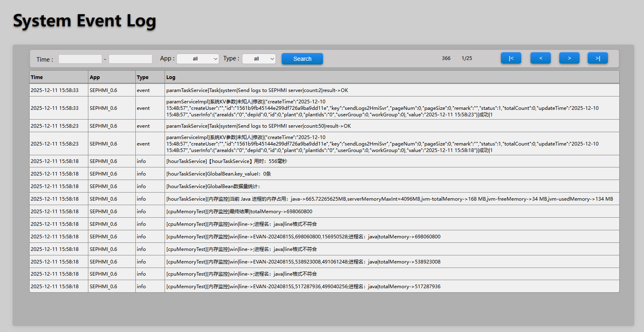Go to the previous log page
644x332 pixels.
coord(540,58)
